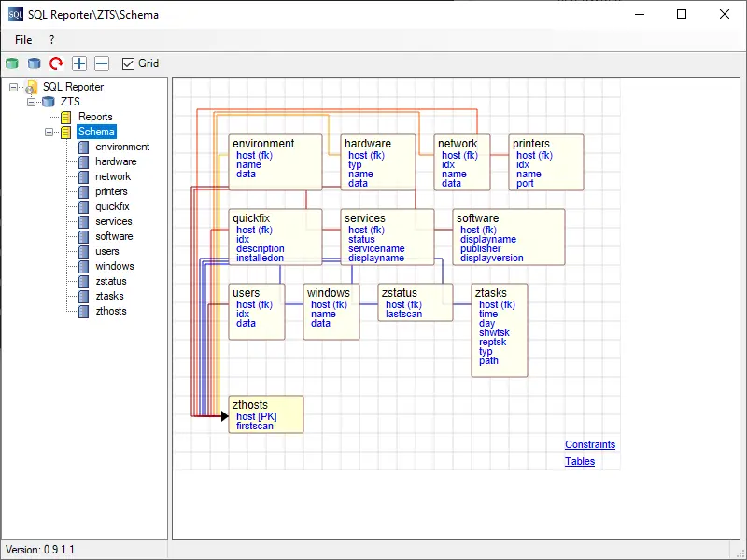This screenshot has width=747, height=560.
Task: Click 'reptsk' field in ztasks table
Action: pyautogui.click(x=493, y=342)
